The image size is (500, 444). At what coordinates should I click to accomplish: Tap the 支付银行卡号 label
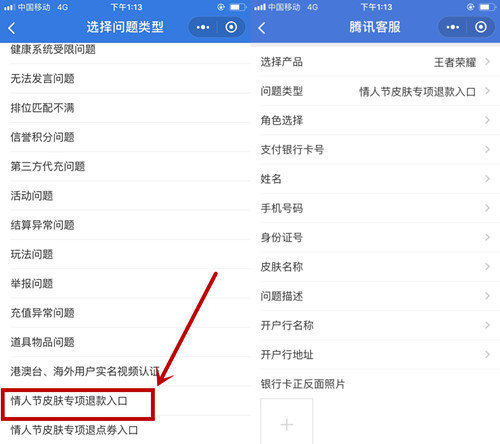(x=292, y=150)
